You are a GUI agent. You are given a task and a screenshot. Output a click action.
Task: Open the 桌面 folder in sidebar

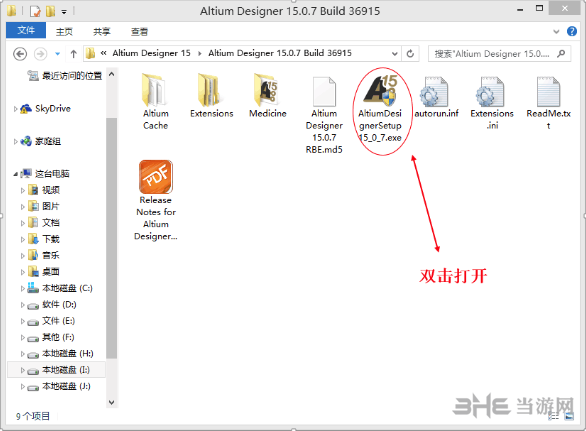tap(44, 272)
